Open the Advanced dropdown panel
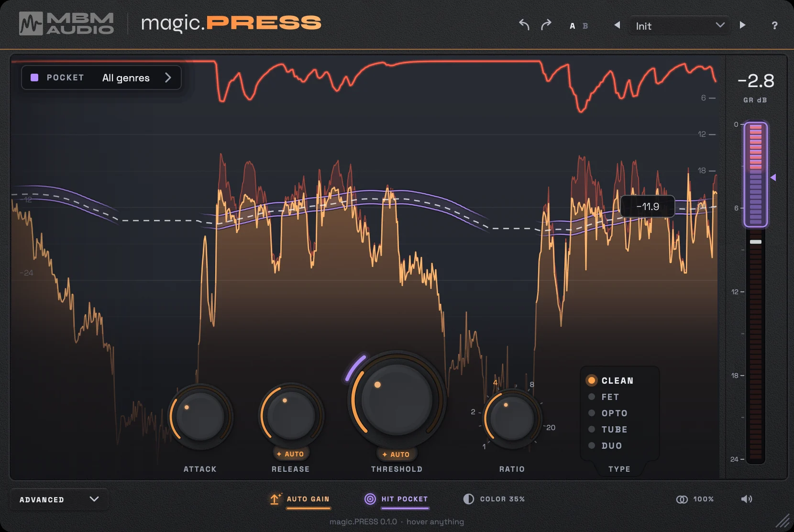 point(59,499)
